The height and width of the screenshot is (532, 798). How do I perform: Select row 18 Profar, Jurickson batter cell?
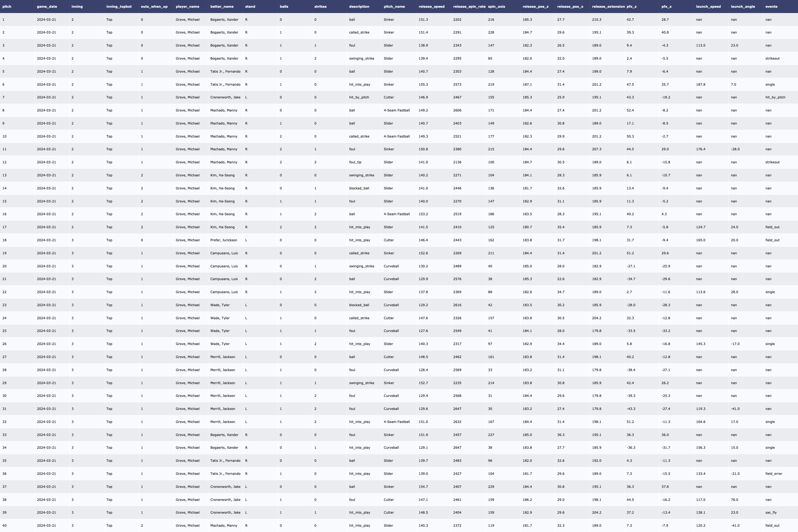(x=224, y=240)
